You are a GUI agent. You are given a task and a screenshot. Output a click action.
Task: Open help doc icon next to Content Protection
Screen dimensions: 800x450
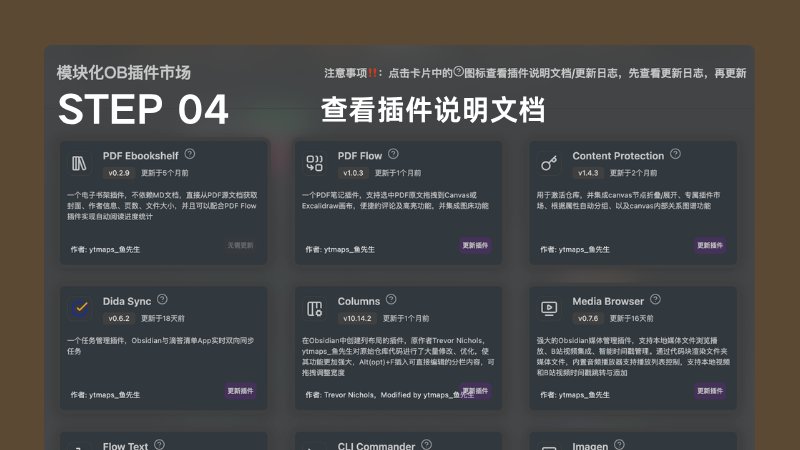675,154
